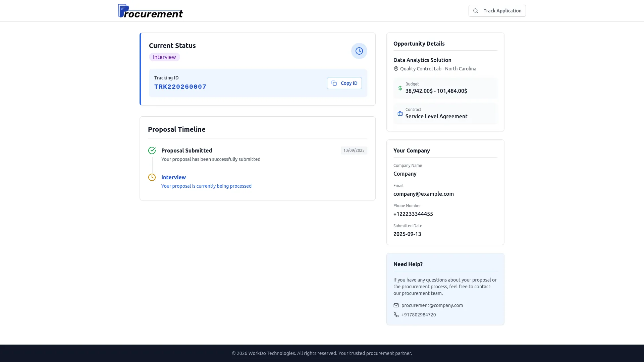The width and height of the screenshot is (644, 362).
Task: Click procurement@company.com email link
Action: point(432,305)
